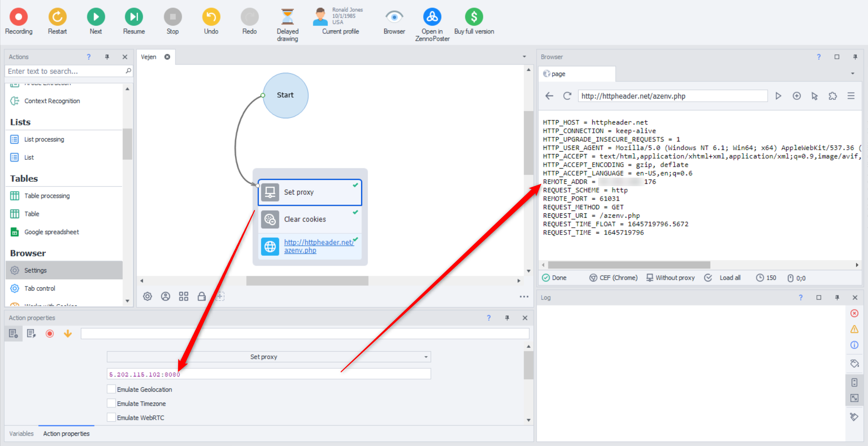Select Context Recognition action

(52, 101)
